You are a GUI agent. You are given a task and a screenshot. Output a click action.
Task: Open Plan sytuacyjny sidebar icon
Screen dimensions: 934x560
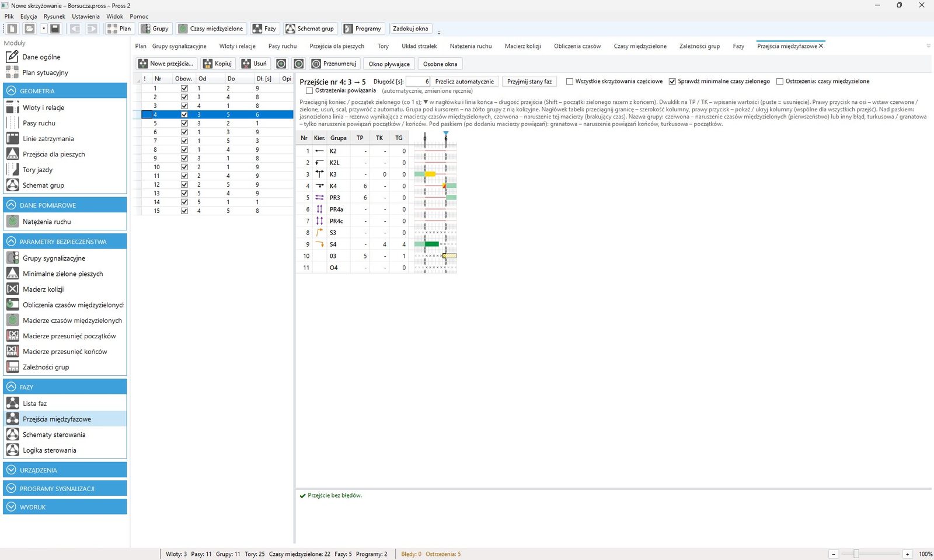tap(12, 72)
